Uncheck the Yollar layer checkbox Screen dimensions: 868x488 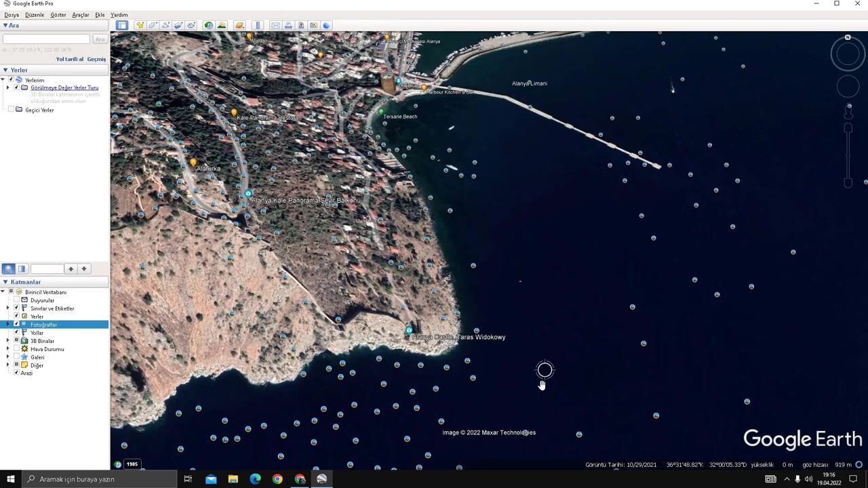coord(16,333)
